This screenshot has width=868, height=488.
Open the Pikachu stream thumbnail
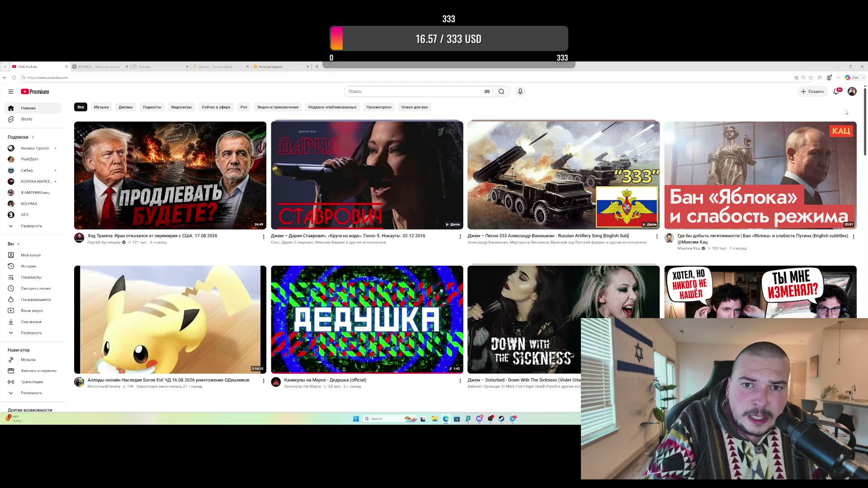(170, 319)
